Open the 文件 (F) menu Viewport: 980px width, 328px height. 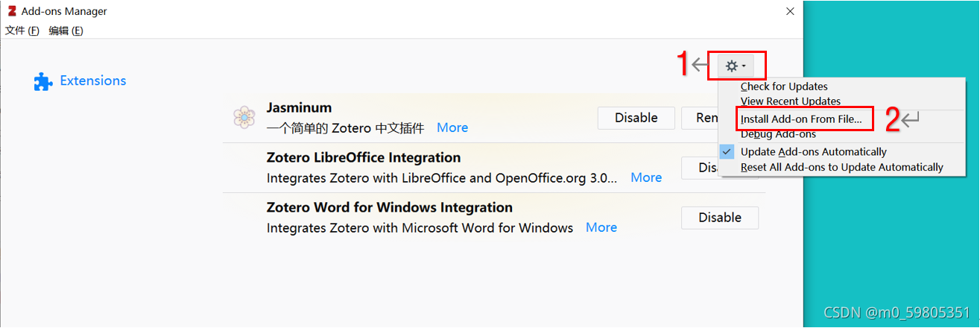point(22,31)
